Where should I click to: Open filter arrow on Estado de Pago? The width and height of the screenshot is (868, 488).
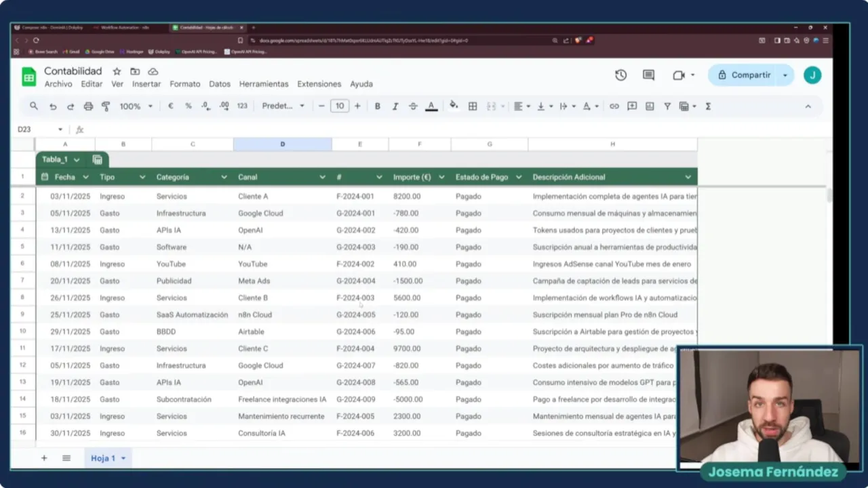(x=519, y=178)
